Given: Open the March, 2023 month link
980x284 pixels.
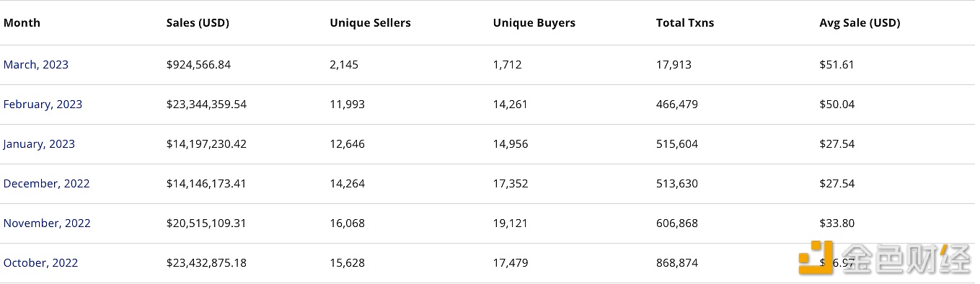Looking at the screenshot, I should click(x=36, y=65).
